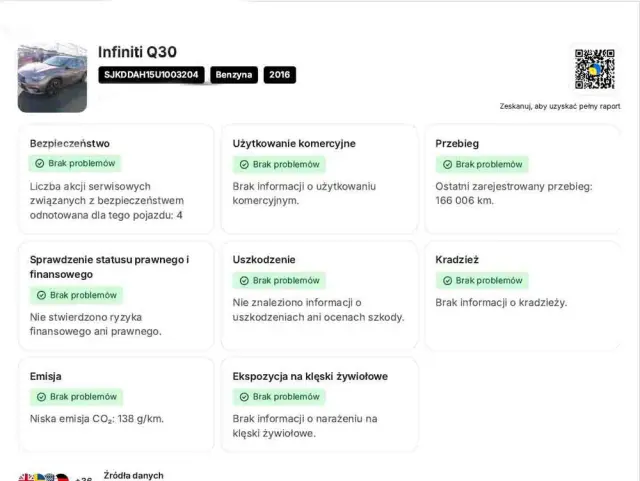Open the Infiniti Q30 car photo

point(52,77)
